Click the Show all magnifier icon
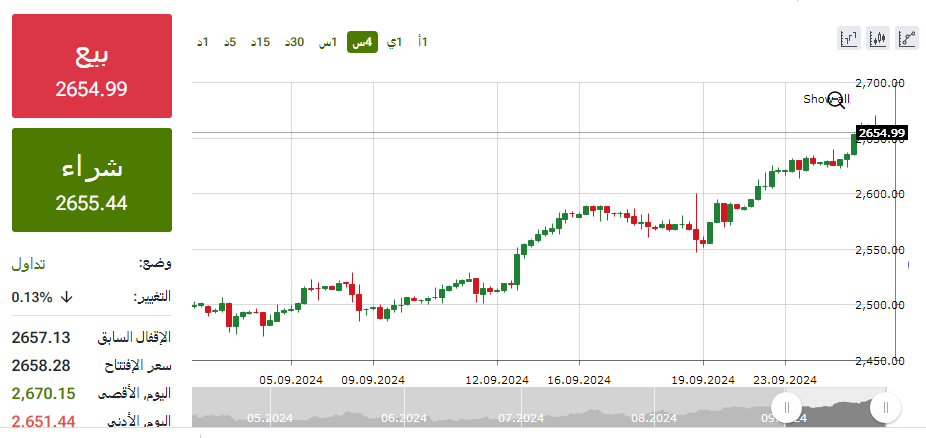This screenshot has width=926, height=438. tap(836, 99)
